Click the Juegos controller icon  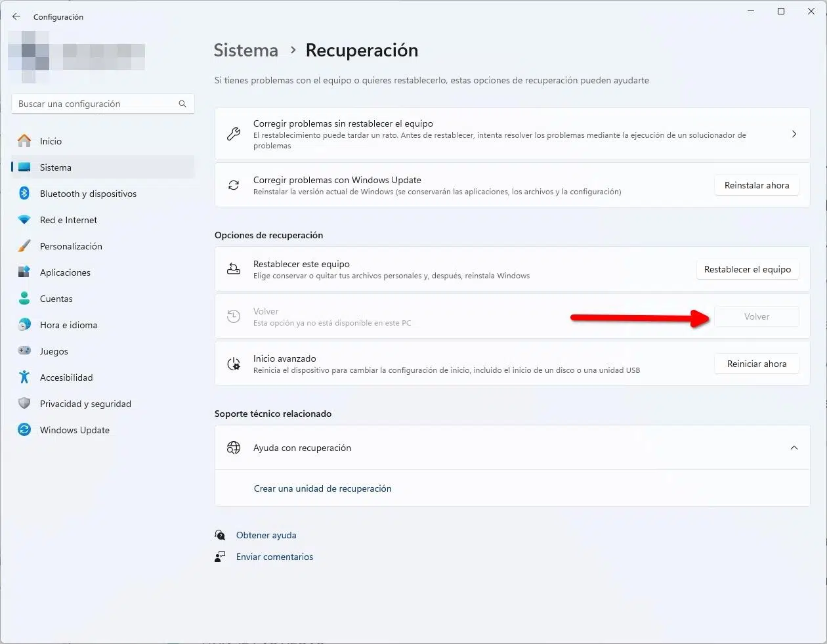[24, 351]
